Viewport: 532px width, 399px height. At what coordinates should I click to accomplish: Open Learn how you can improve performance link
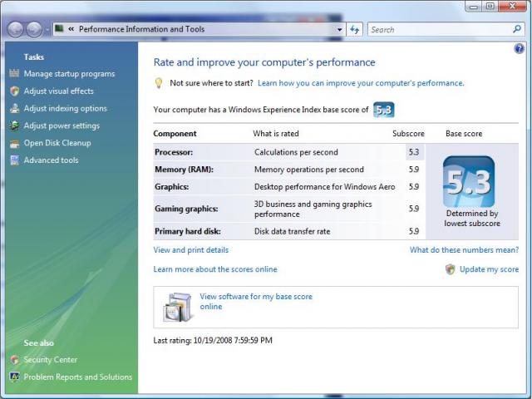(x=361, y=83)
